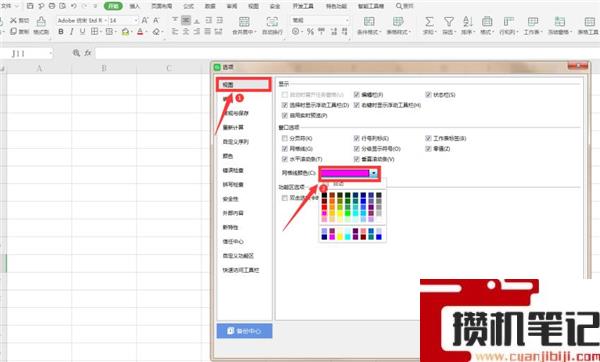The width and height of the screenshot is (600, 362).
Task: Click the Percent style icon
Action: (x=310, y=32)
